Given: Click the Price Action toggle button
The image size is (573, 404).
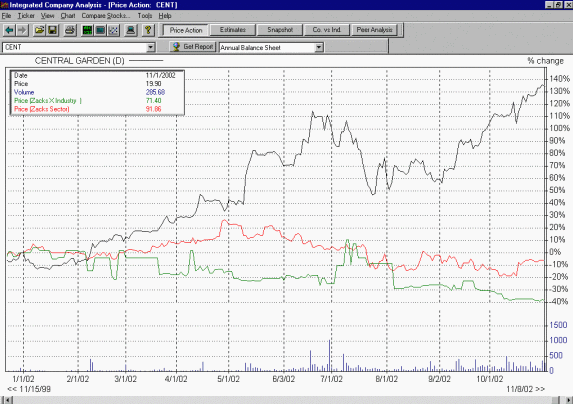Looking at the screenshot, I should [186, 30].
